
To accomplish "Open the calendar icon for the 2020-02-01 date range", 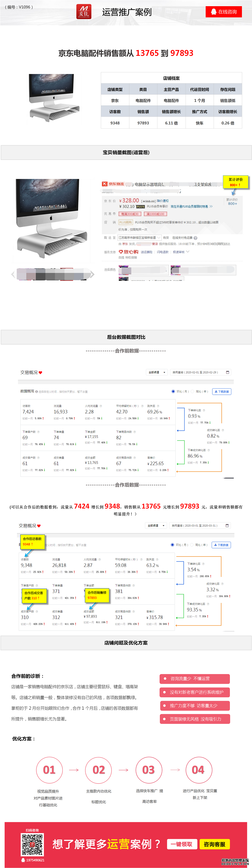I will pyautogui.click(x=227, y=372).
